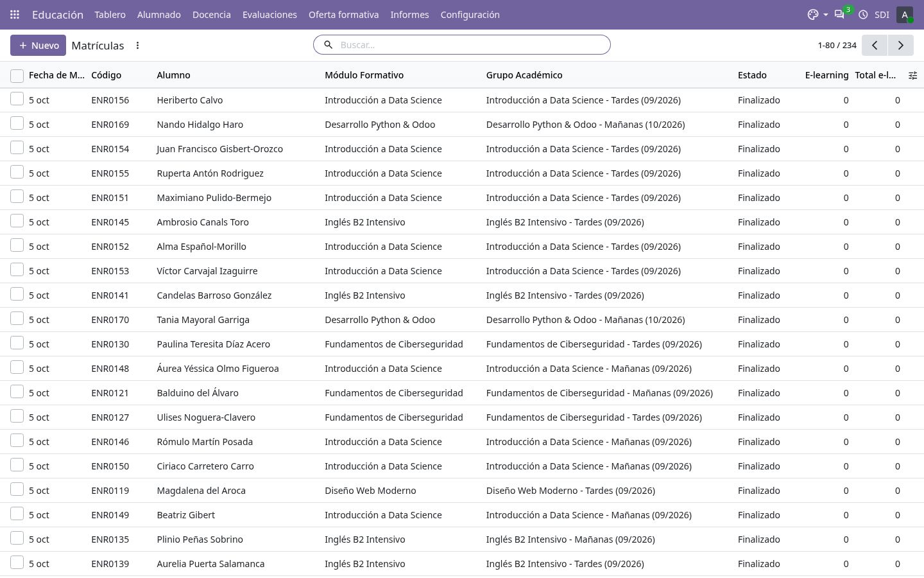Viewport: 924px width, 578px height.
Task: Click the SDI company switcher
Action: pos(882,14)
